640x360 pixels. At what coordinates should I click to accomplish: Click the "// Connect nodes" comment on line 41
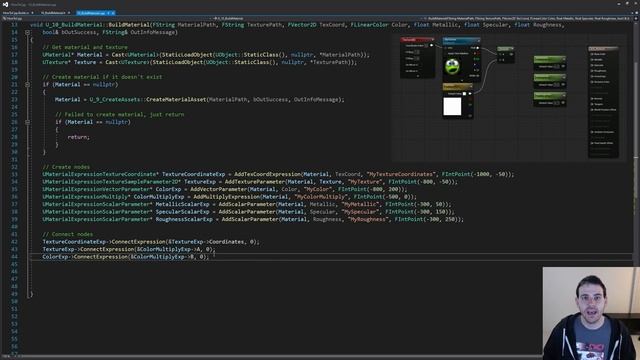pos(68,234)
